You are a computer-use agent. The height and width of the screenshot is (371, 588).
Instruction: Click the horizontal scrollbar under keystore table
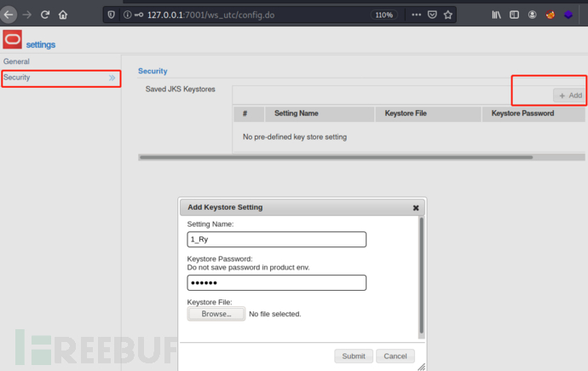[336, 157]
